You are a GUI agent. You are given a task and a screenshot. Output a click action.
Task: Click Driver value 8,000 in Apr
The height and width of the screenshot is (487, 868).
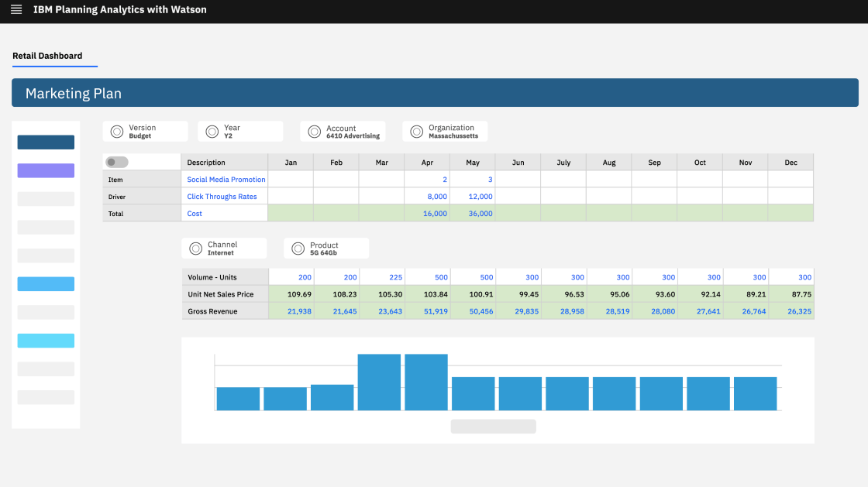427,197
